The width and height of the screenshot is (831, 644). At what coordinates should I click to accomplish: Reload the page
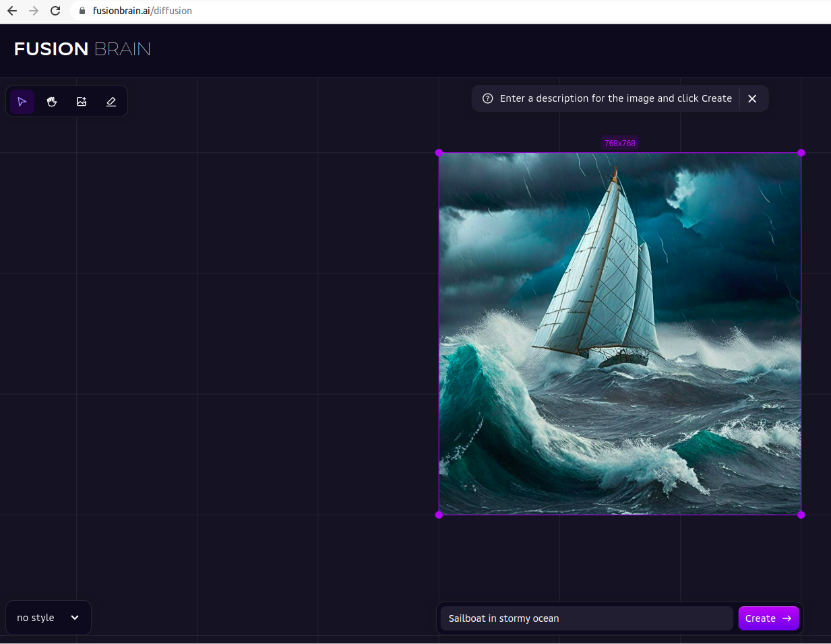(x=55, y=11)
